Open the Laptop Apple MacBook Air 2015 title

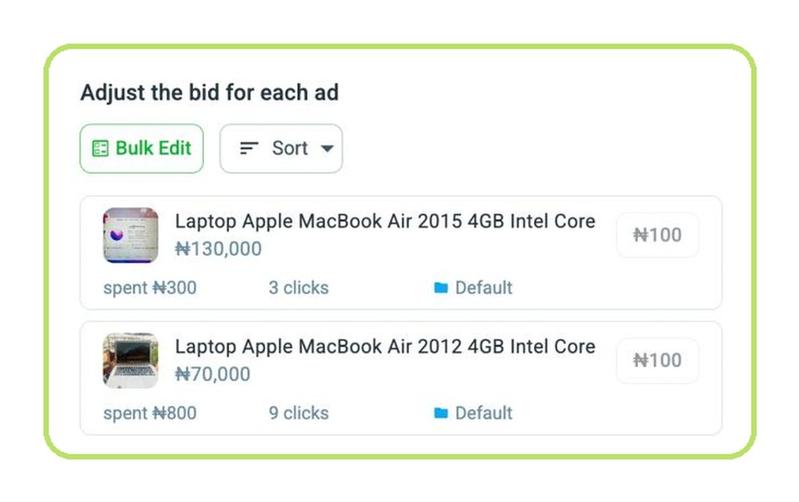click(x=385, y=221)
